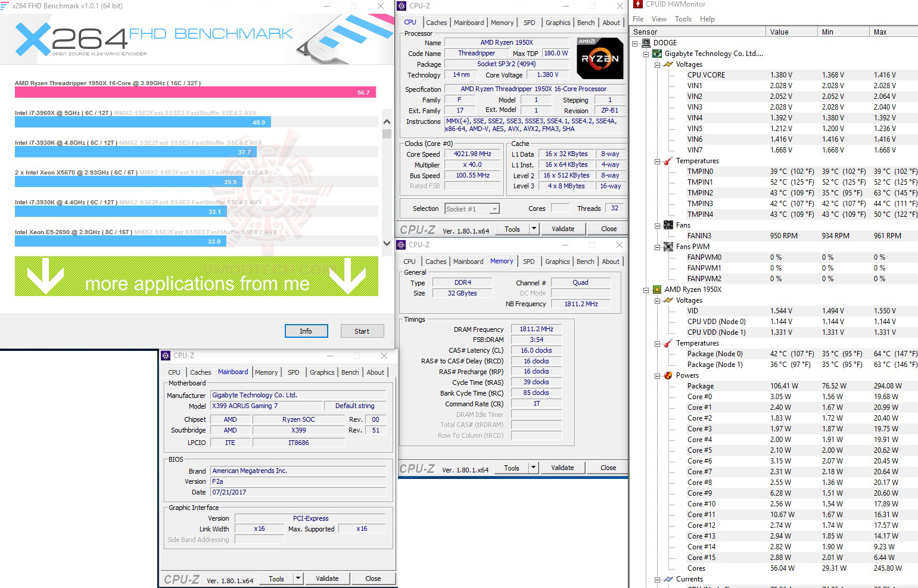Open the File menu in HWMonitor

tap(638, 19)
